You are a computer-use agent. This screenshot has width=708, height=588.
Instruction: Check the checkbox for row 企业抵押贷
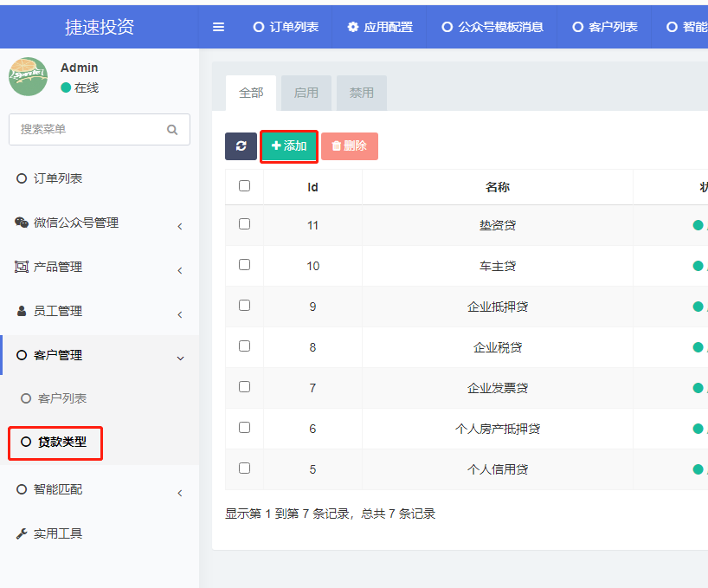244,306
